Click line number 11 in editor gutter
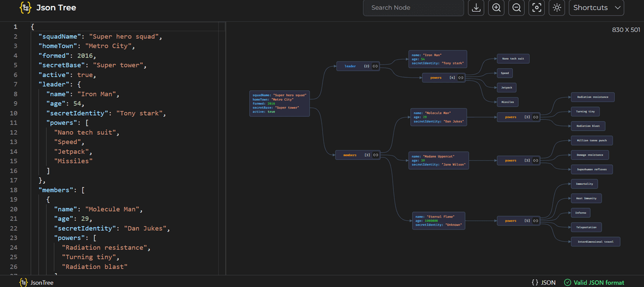 click(x=15, y=122)
